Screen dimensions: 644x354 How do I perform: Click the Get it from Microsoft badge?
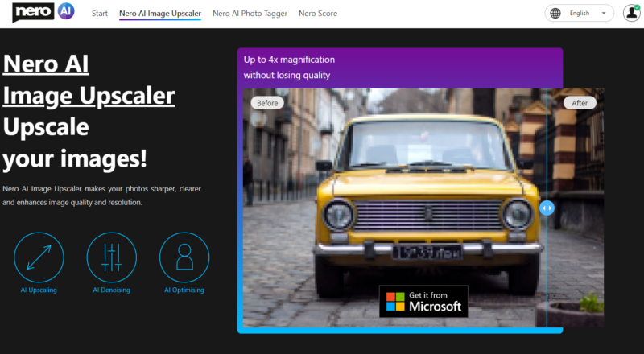(x=423, y=302)
